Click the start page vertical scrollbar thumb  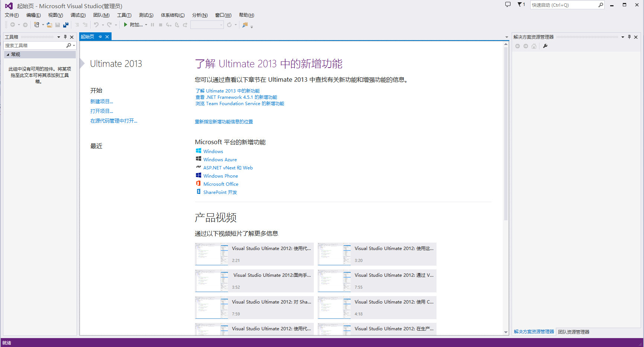coord(506,134)
